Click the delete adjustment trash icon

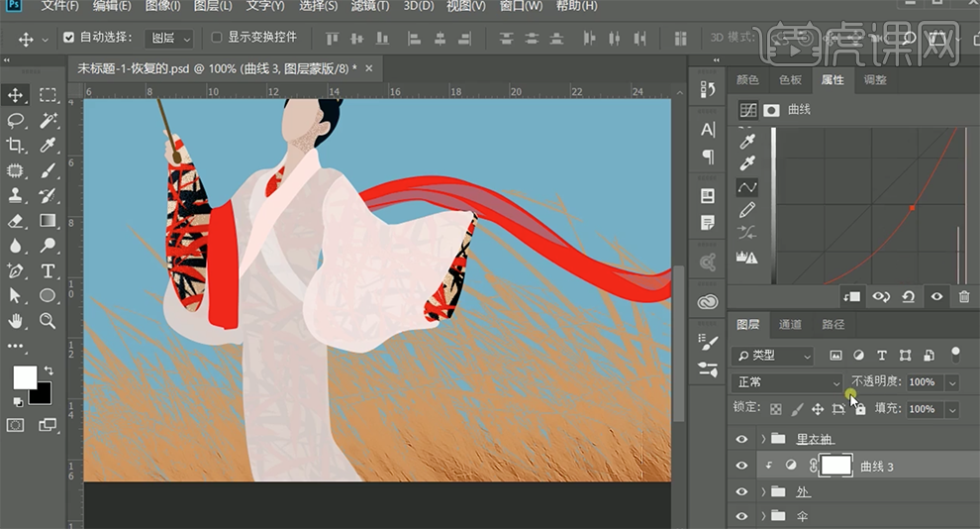pyautogui.click(x=964, y=296)
